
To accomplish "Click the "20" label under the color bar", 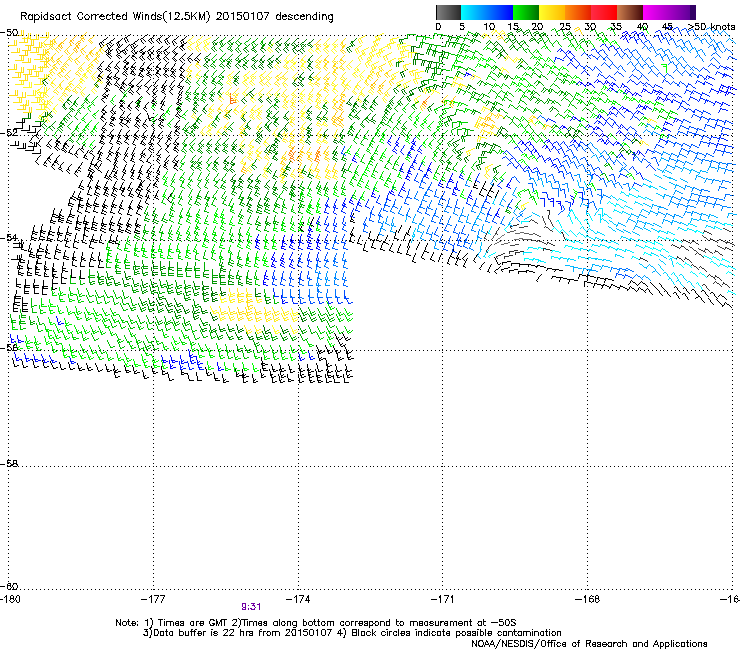I will pos(537,26).
